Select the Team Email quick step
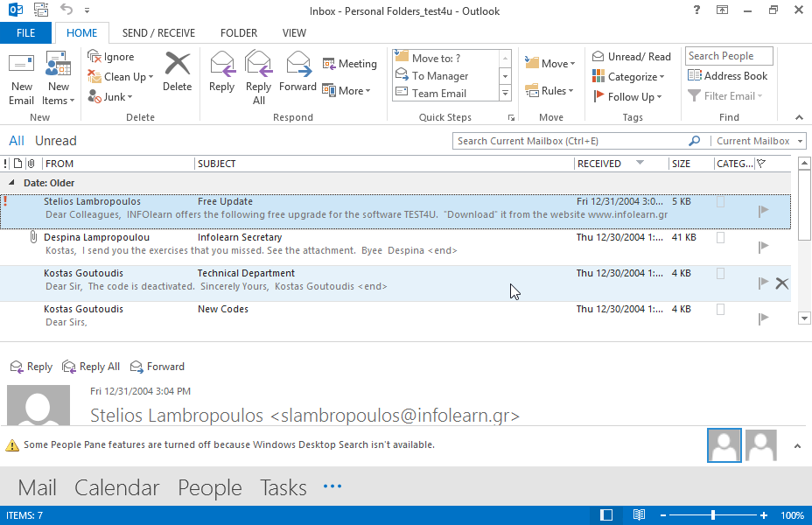 pyautogui.click(x=445, y=94)
